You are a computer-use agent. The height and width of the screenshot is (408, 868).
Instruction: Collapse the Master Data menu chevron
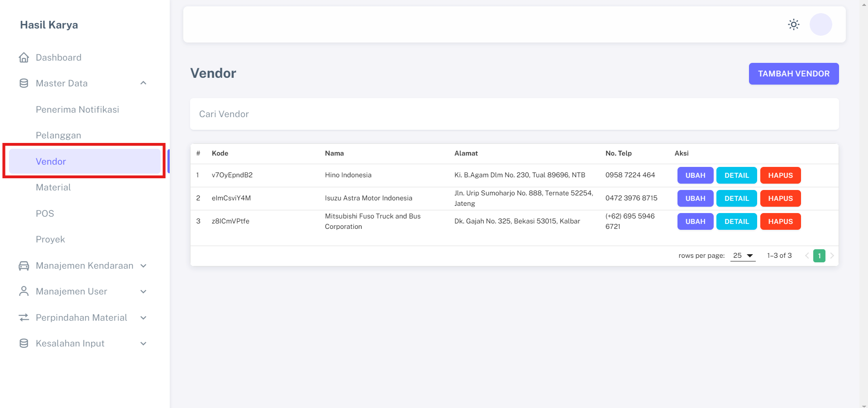click(x=143, y=83)
